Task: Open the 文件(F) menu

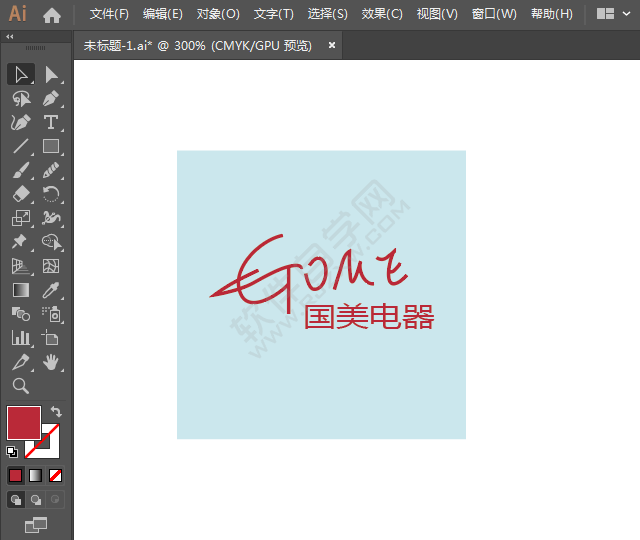Action: coord(109,14)
